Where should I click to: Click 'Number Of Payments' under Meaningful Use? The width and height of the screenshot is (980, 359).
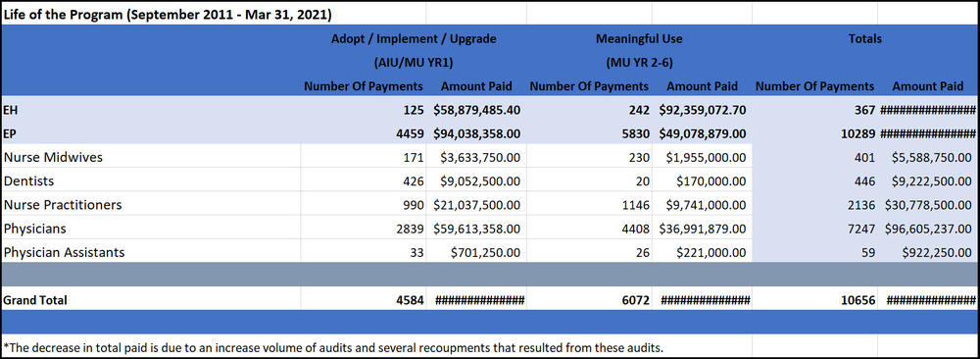point(589,86)
